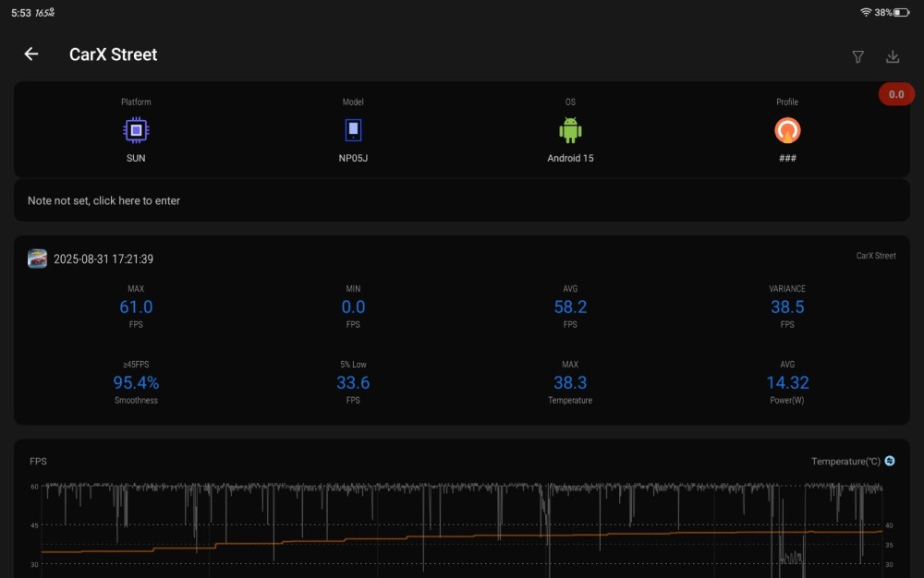Viewport: 924px width, 578px height.
Task: Click the Android 15 label
Action: coord(570,158)
